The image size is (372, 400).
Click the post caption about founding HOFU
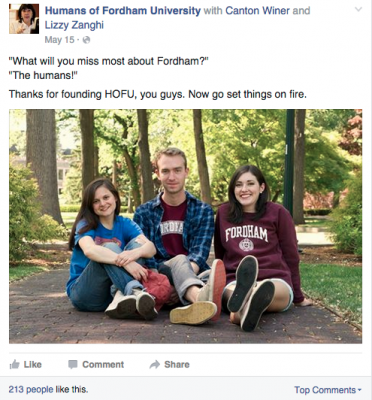click(158, 94)
